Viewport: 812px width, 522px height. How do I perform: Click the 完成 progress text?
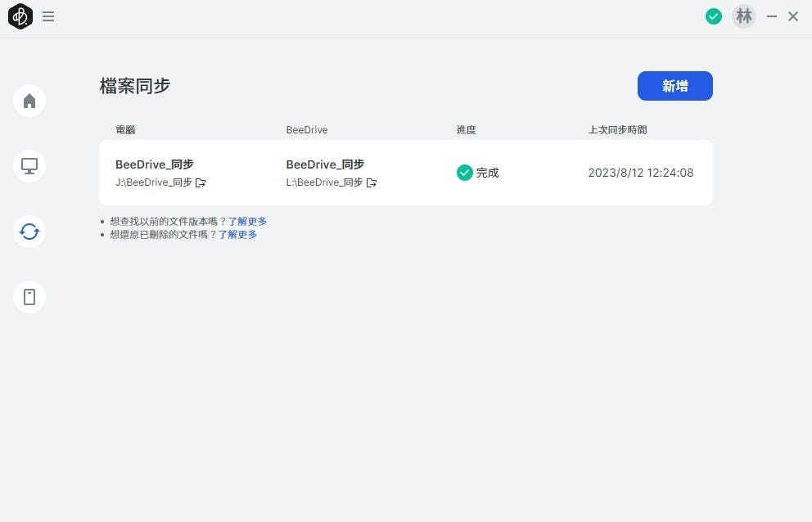487,173
